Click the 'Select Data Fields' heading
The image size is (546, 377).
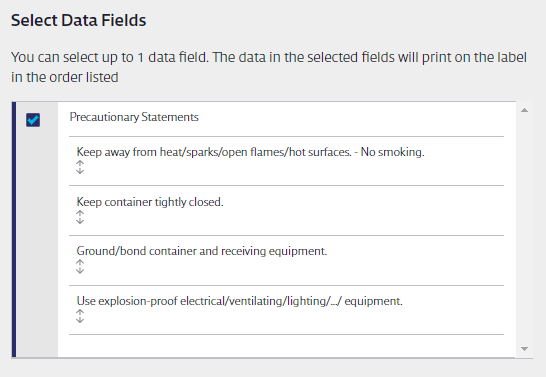[x=79, y=20]
